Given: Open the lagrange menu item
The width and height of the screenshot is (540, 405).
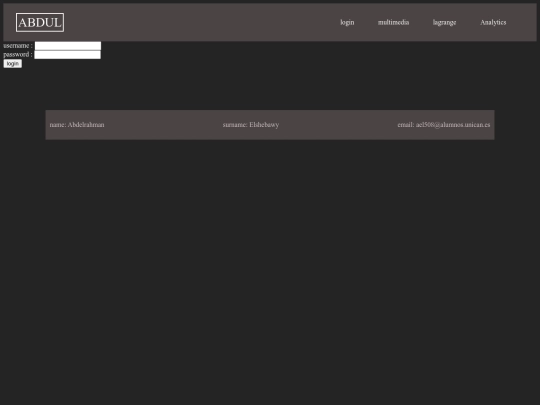Looking at the screenshot, I should [x=444, y=22].
